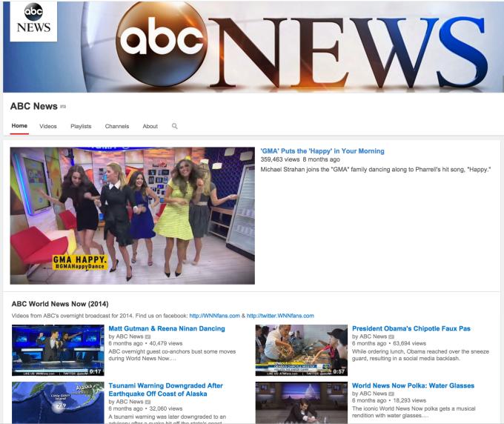504x424 pixels.
Task: Open the About tab
Action: (x=150, y=126)
